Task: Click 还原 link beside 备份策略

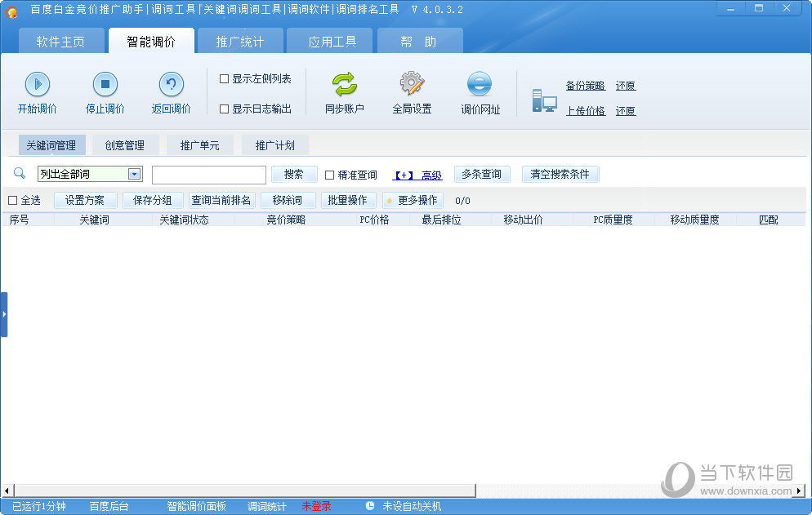Action: click(x=626, y=86)
